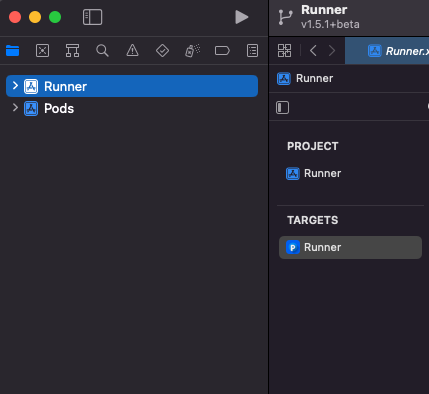Expand the Pods project in navigator
The height and width of the screenshot is (394, 429).
point(15,108)
